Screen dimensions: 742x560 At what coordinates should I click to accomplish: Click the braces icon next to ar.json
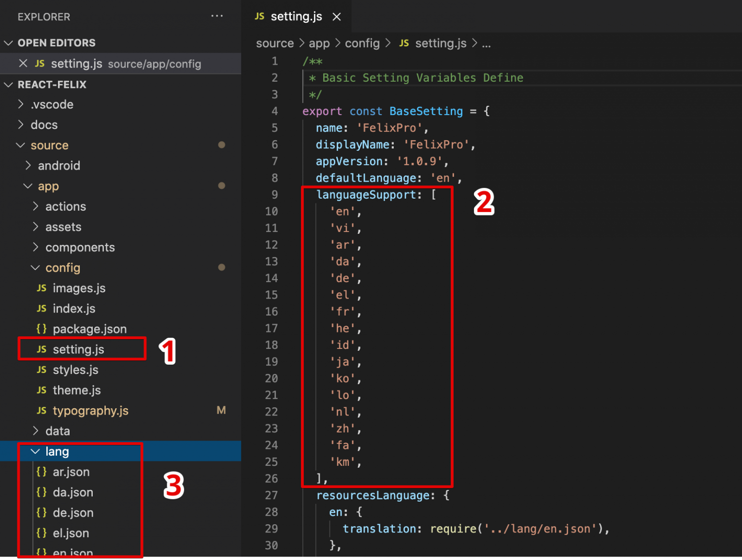click(x=42, y=472)
